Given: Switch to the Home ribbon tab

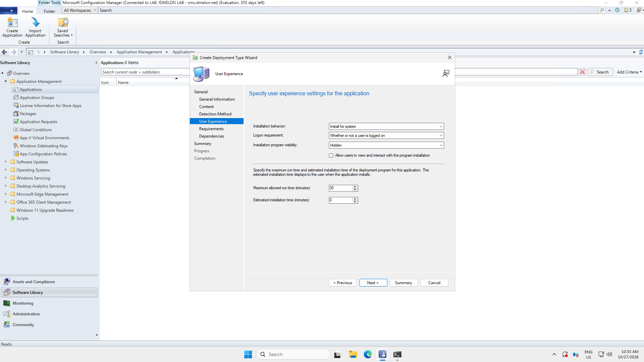Looking at the screenshot, I should [28, 11].
